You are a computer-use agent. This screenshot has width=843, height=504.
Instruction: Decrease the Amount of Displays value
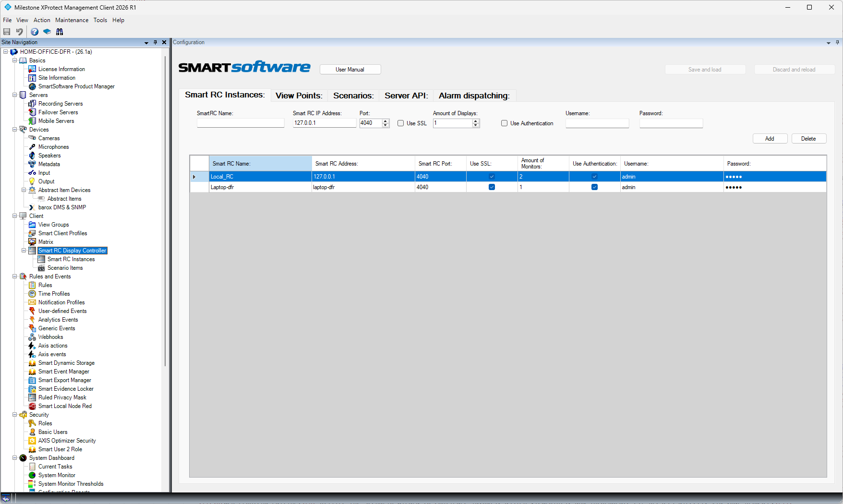[476, 125]
